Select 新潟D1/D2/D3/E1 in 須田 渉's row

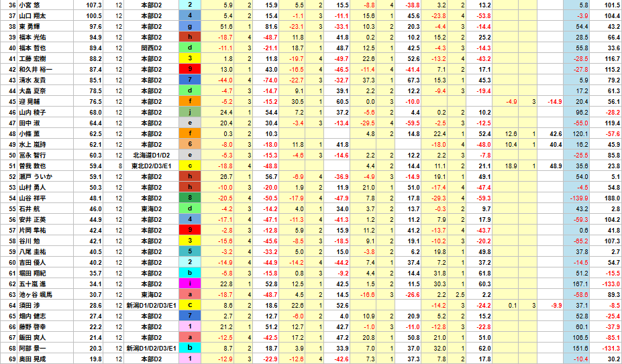point(152,306)
